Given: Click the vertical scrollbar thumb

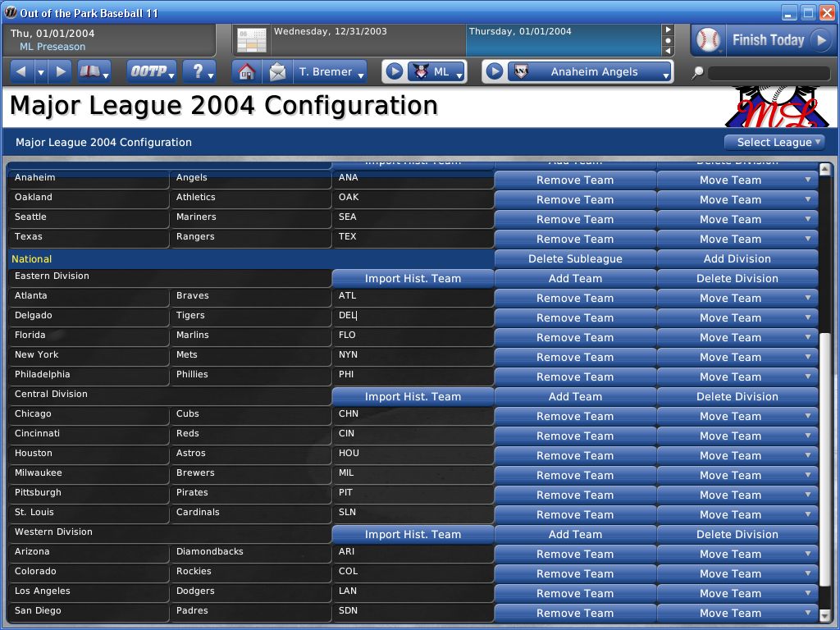Looking at the screenshot, I should coord(825,458).
